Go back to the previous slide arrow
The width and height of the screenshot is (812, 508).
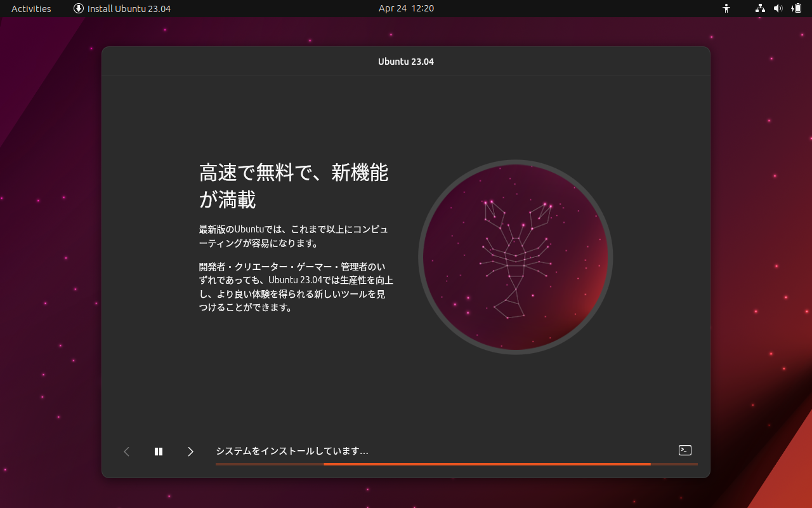coord(126,451)
